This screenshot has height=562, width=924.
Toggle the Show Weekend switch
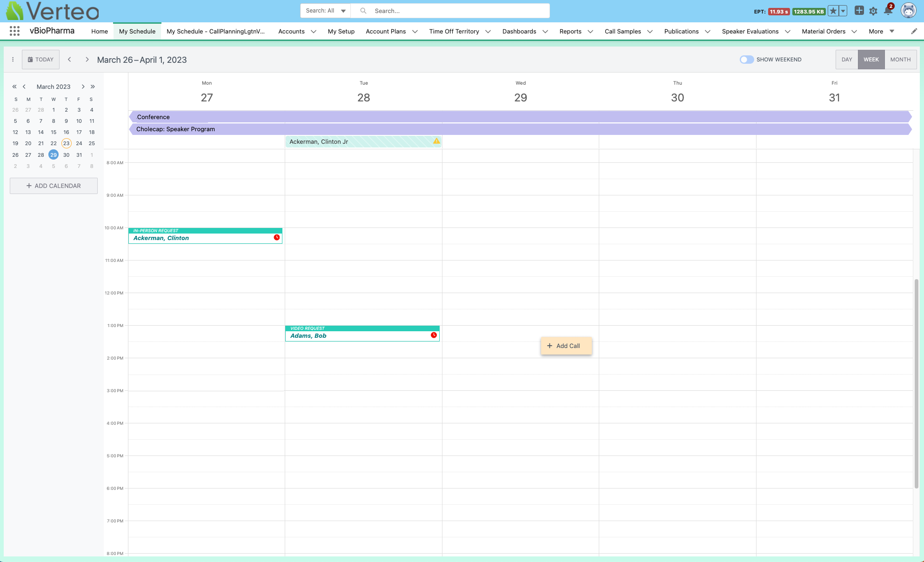tap(746, 60)
